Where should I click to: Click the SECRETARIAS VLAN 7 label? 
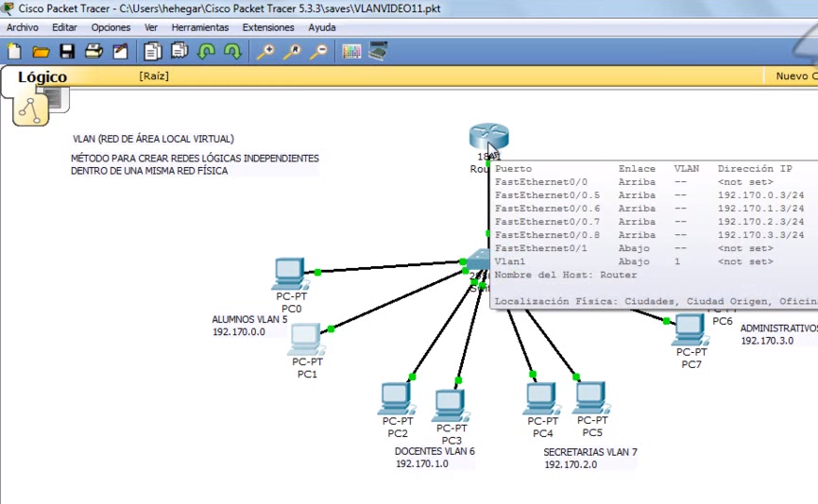click(x=590, y=452)
